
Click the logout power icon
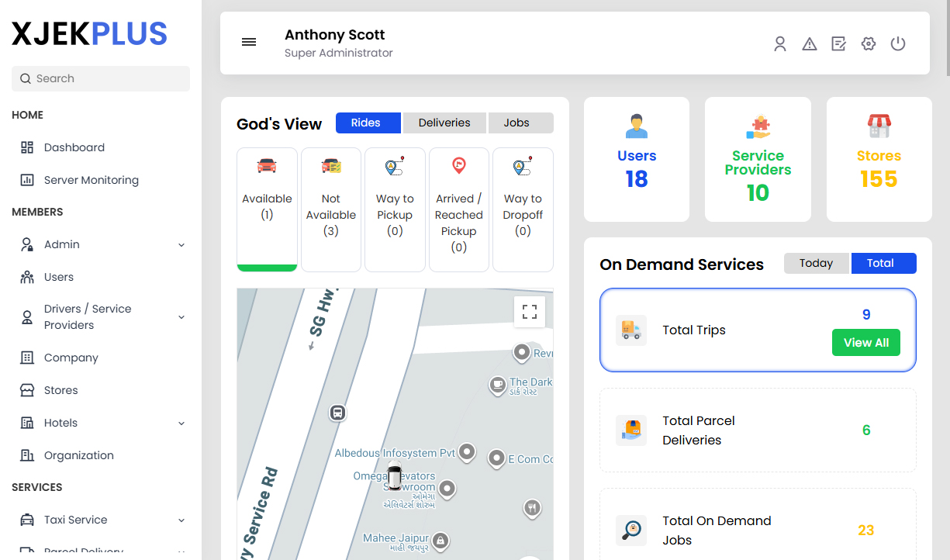pos(898,43)
